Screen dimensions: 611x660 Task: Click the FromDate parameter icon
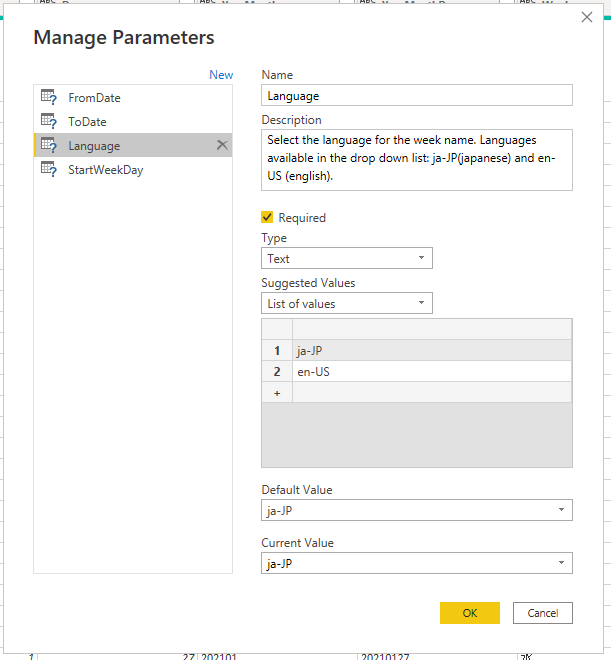(49, 97)
